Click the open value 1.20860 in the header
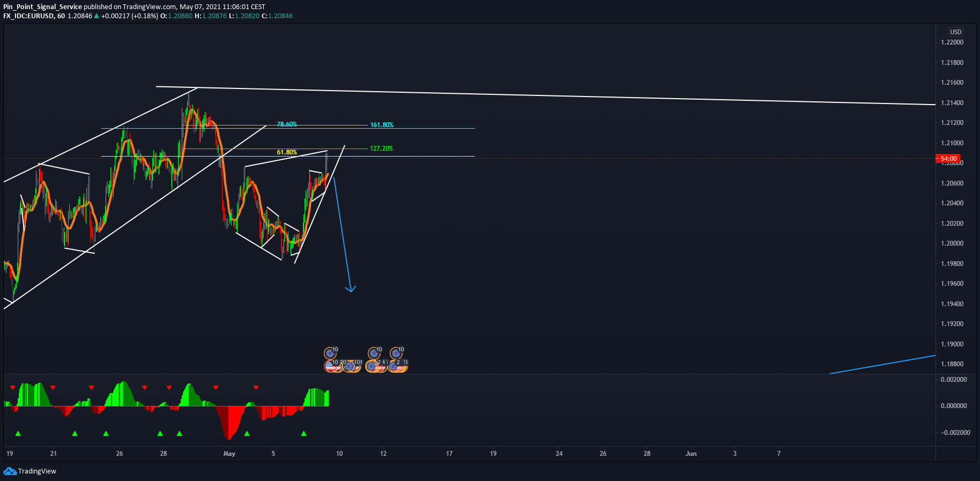 point(180,16)
